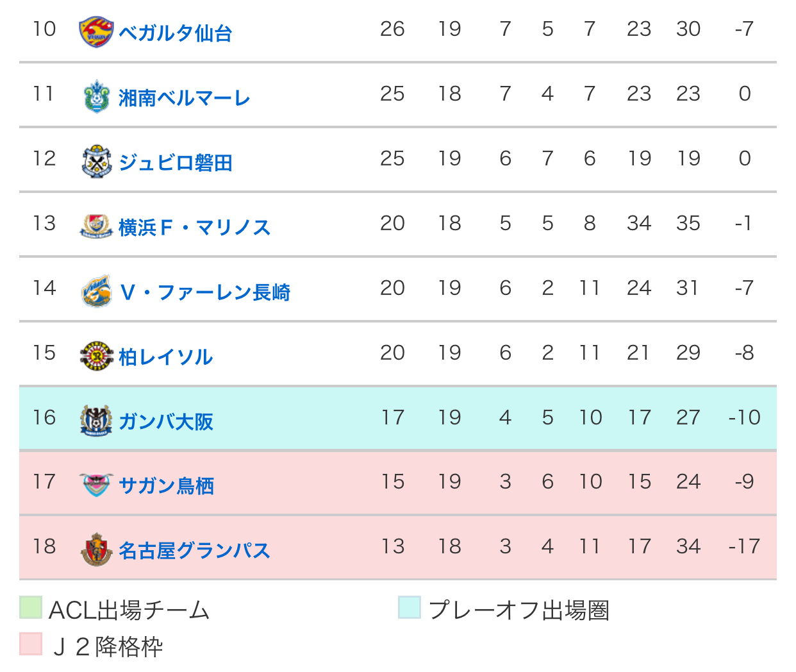Open the ベガルタ仙台 team link

176,33
